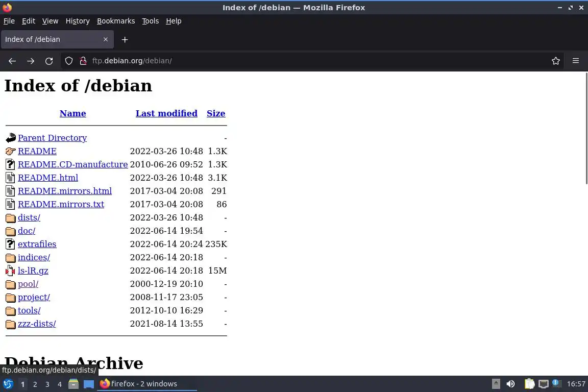Viewport: 588px width, 392px height.
Task: Open the History menu
Action: click(78, 21)
